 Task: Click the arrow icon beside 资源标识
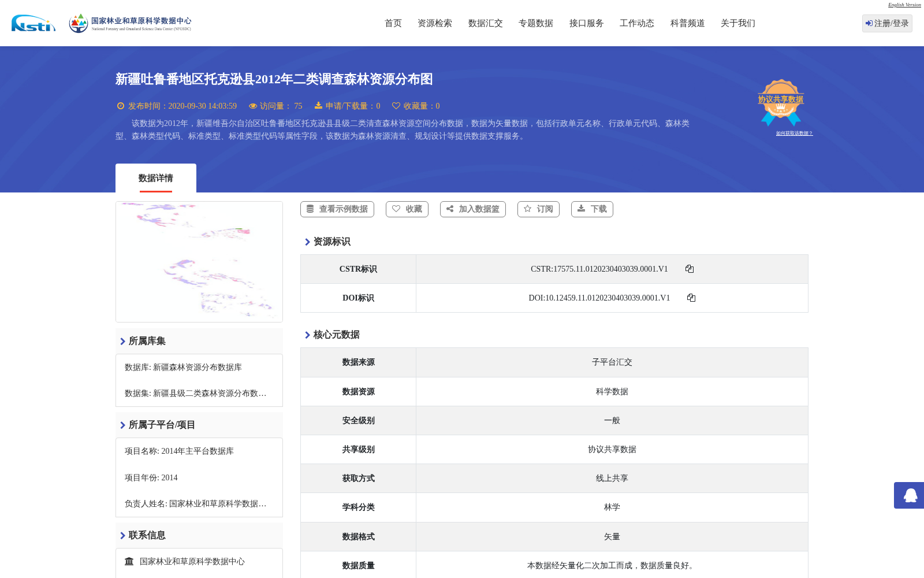coord(307,242)
